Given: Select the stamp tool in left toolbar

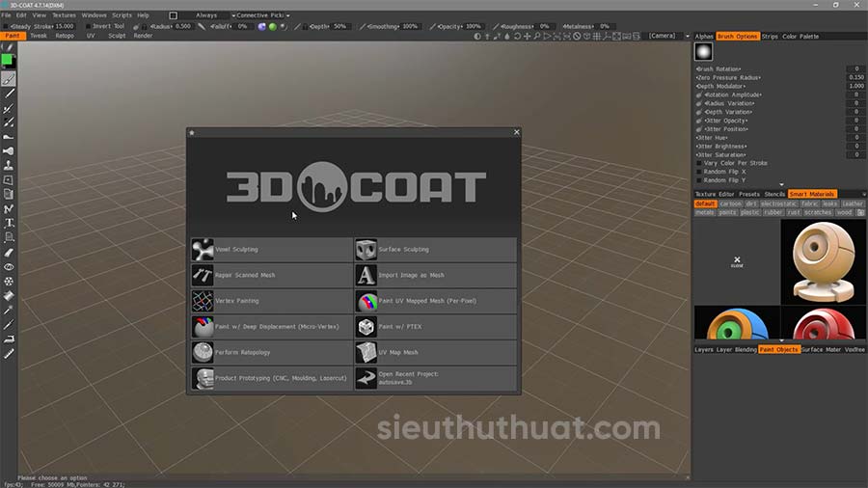Looking at the screenshot, I should [x=9, y=166].
